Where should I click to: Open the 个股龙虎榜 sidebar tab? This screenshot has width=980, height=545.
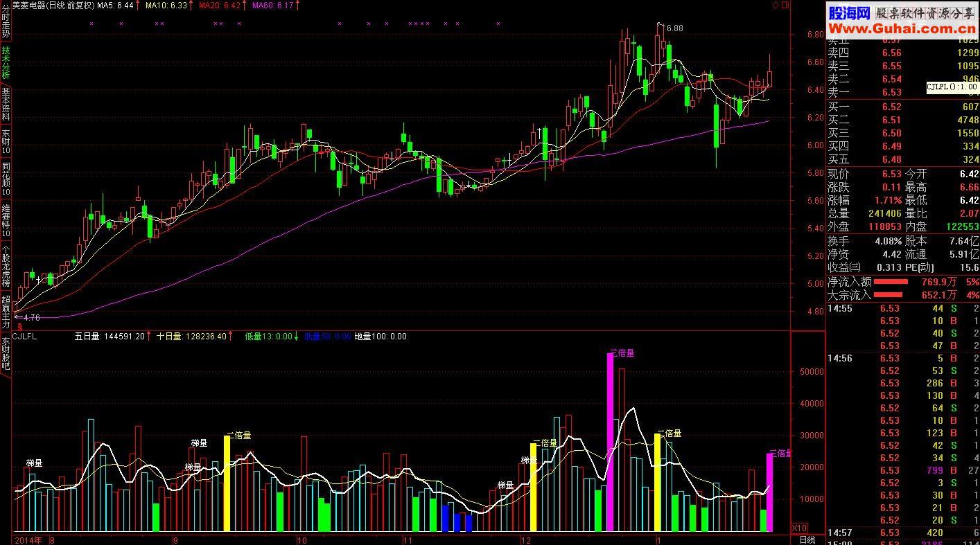coord(6,267)
